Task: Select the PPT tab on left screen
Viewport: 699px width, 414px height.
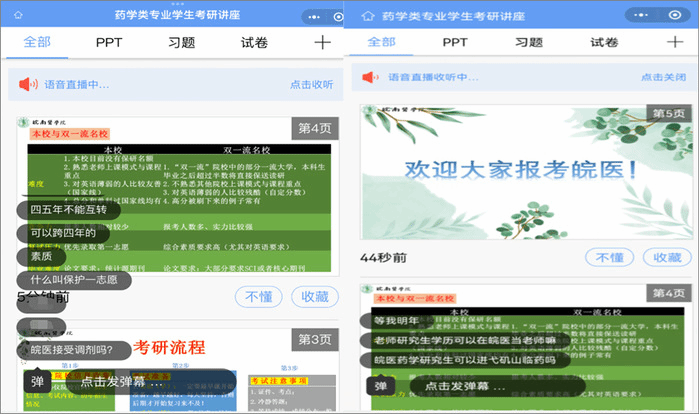Action: click(109, 43)
